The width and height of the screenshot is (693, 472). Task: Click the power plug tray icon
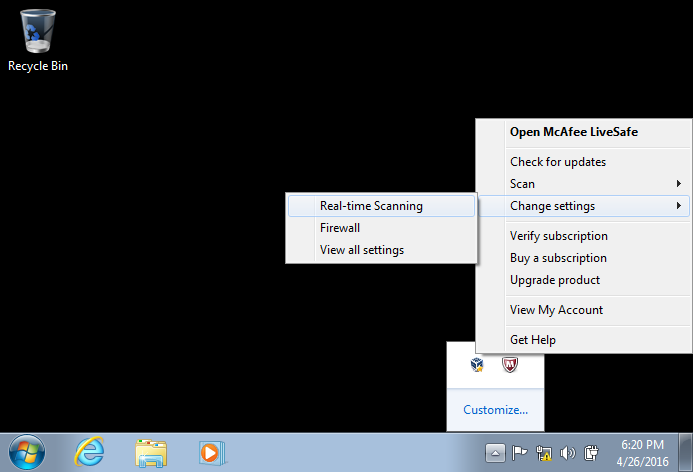tap(591, 453)
